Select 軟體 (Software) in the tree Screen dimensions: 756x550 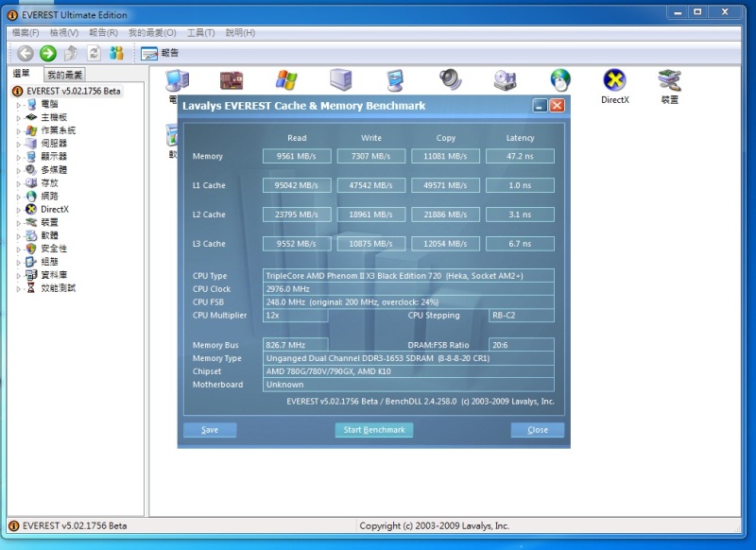(49, 235)
